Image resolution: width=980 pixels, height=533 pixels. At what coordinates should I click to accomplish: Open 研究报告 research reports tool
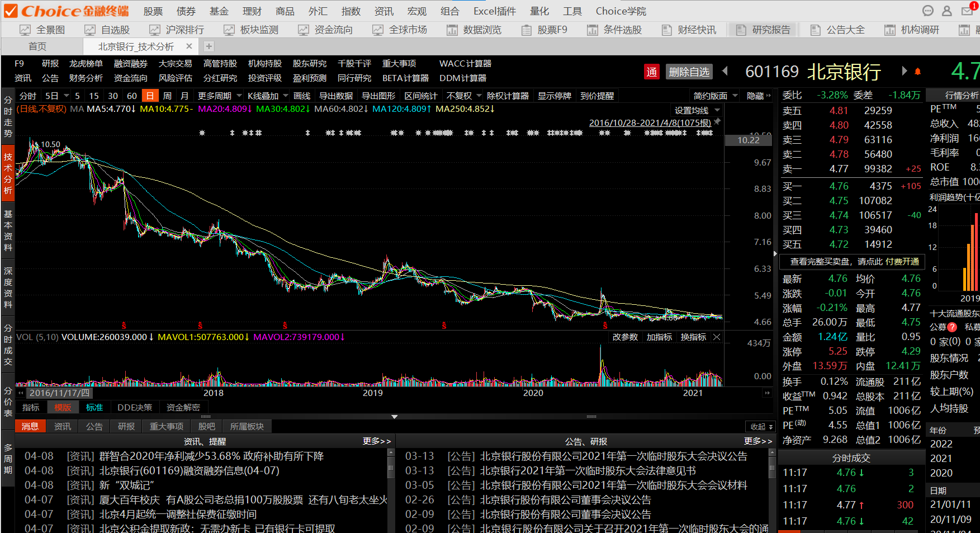pyautogui.click(x=763, y=30)
